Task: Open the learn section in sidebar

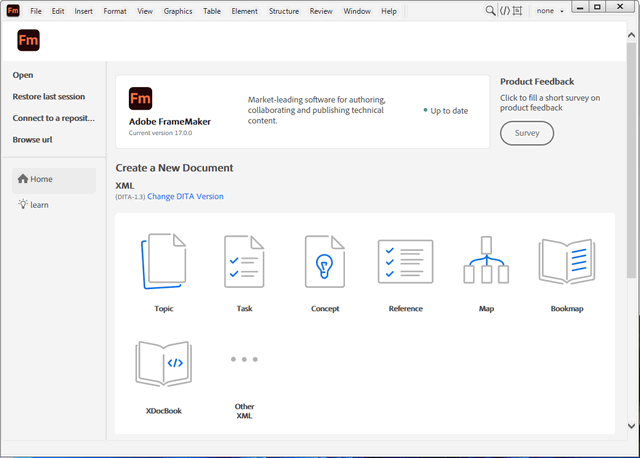Action: 39,205
